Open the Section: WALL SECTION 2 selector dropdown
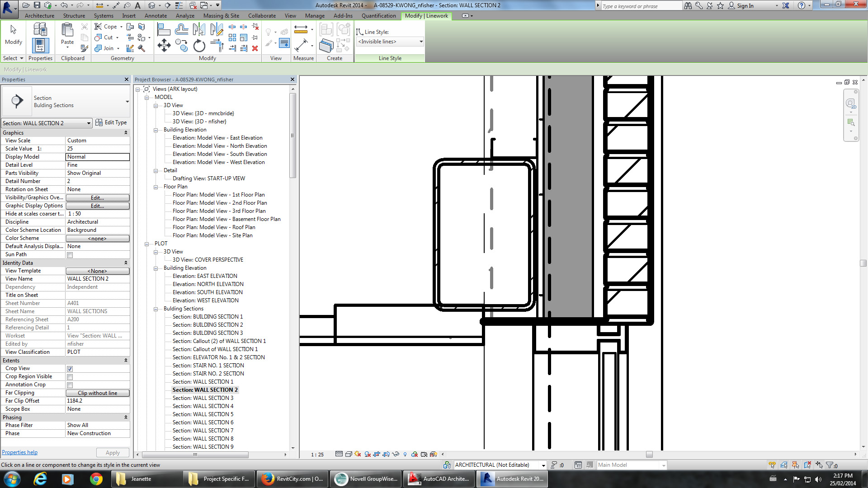The image size is (868, 488). click(88, 123)
